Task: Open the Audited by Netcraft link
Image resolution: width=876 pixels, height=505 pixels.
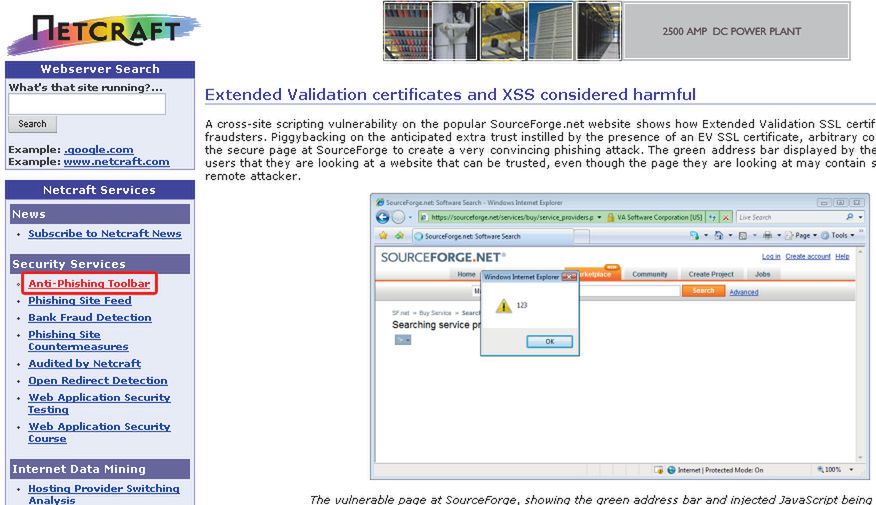Action: point(84,363)
